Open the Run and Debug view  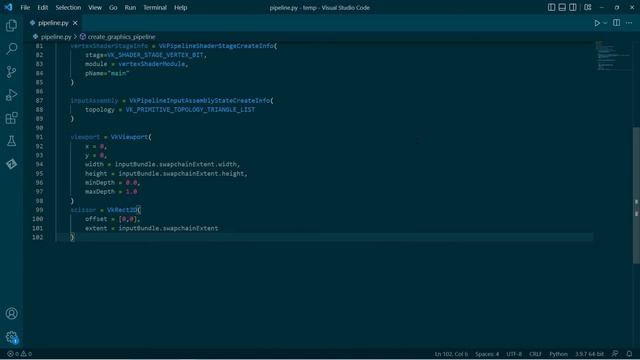coord(11,95)
